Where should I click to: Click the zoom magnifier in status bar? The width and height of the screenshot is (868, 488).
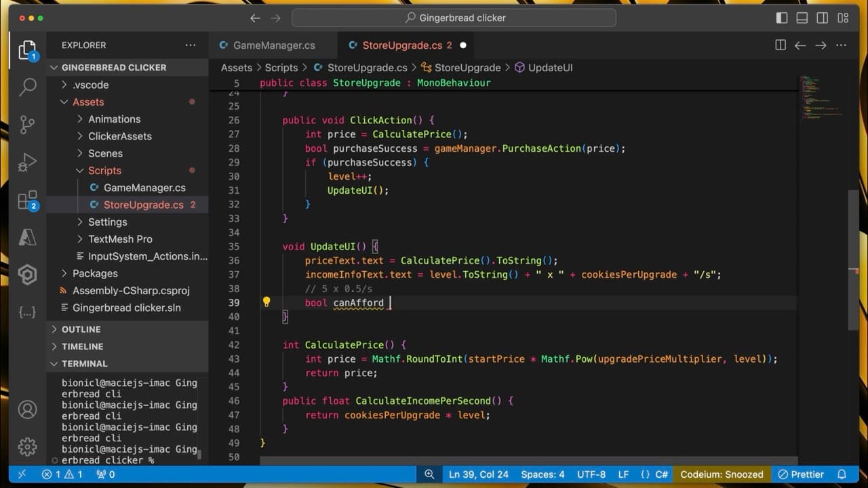coord(429,474)
